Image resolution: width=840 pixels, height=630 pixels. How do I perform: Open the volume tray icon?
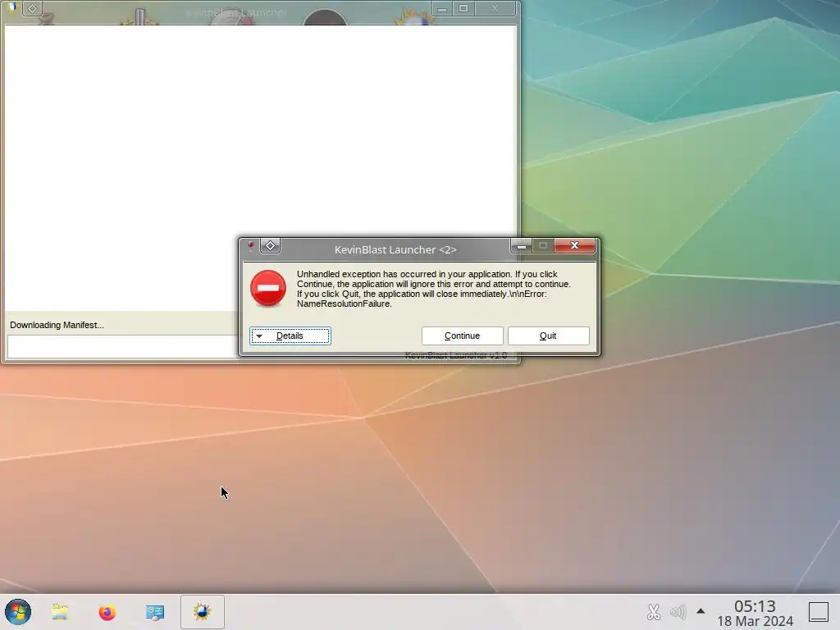tap(678, 612)
